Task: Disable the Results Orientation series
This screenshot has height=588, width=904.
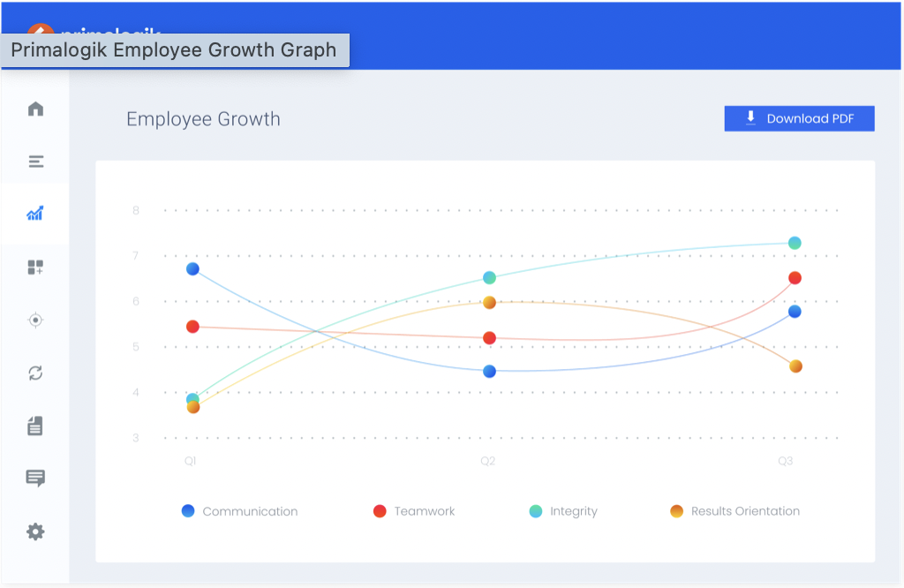Action: pyautogui.click(x=677, y=510)
